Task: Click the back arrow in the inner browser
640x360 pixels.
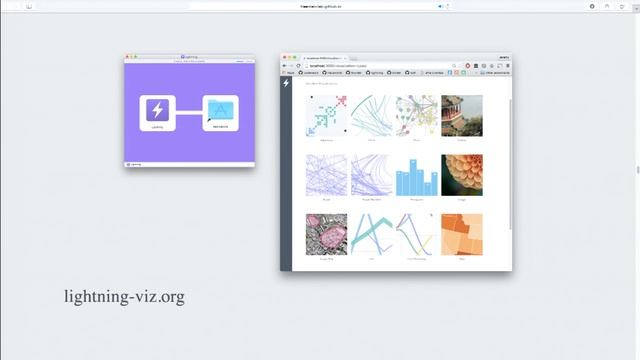Action: coord(284,66)
